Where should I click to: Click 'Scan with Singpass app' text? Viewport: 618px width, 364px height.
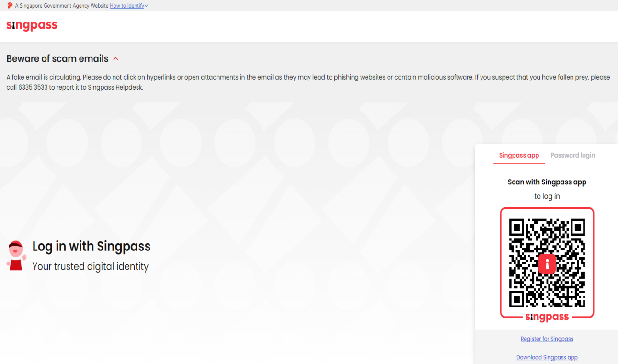point(547,182)
